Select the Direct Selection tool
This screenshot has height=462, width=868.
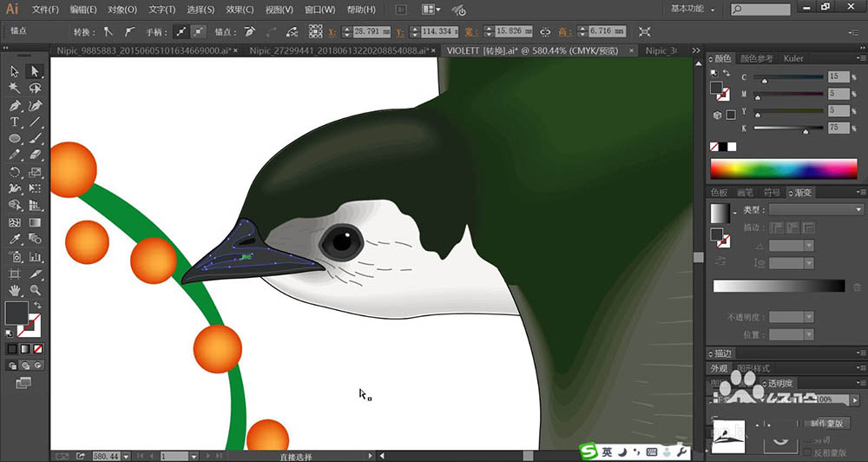(35, 71)
